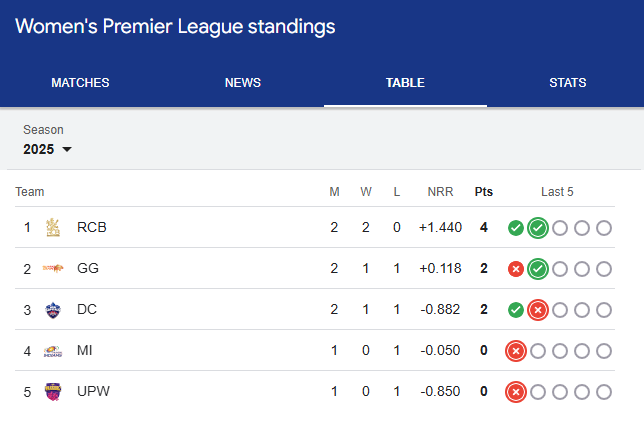
Task: Click the RCB team logo
Action: tap(53, 228)
